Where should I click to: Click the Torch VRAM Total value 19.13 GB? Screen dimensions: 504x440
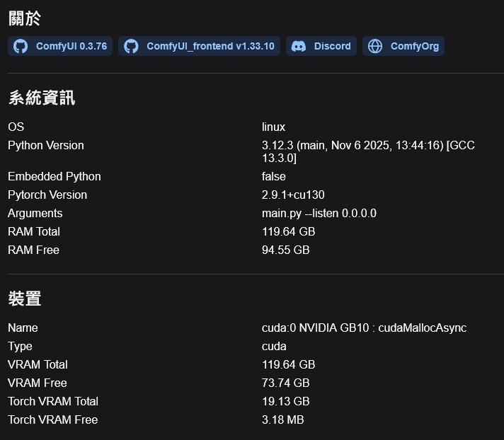285,401
